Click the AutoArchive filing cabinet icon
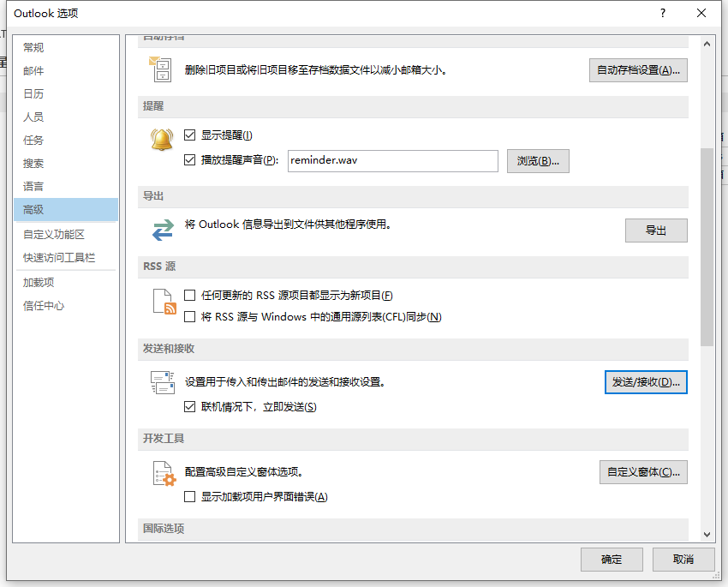728x587 pixels. [x=160, y=69]
